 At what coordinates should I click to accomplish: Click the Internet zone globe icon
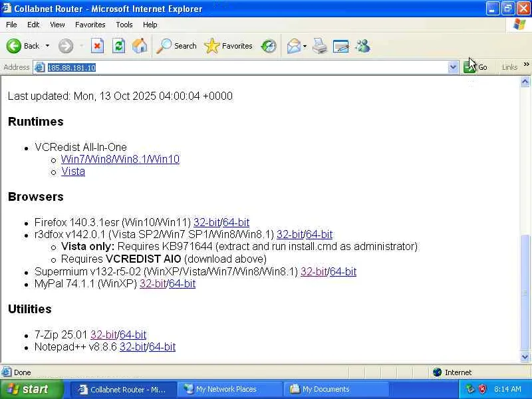[438, 372]
